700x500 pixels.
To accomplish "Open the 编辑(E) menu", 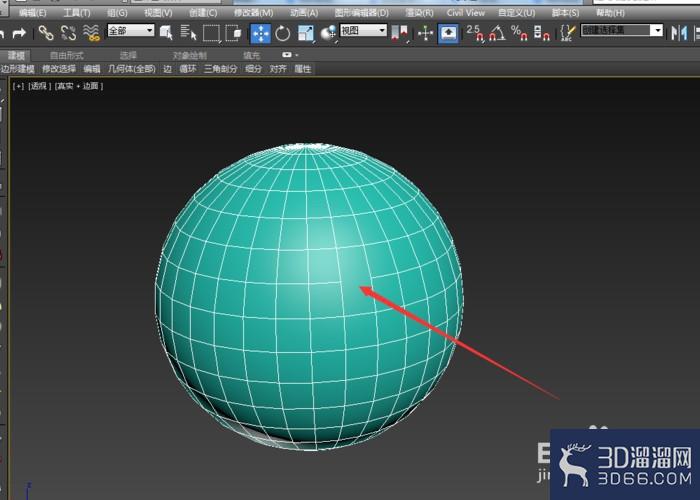I will tap(33, 13).
